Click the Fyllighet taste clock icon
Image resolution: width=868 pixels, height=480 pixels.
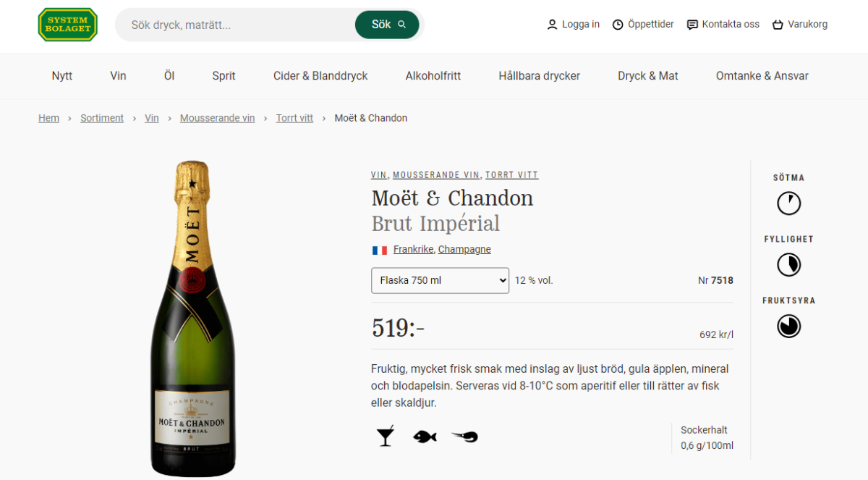pos(788,265)
